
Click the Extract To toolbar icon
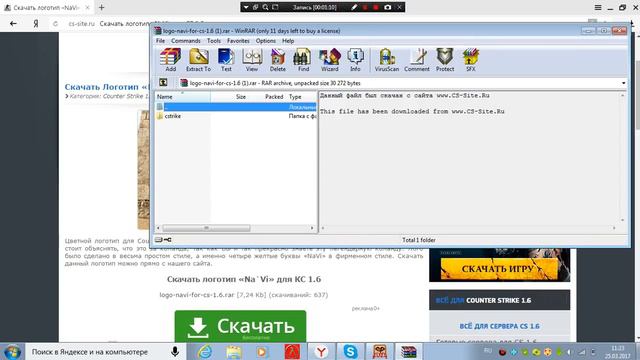click(198, 60)
